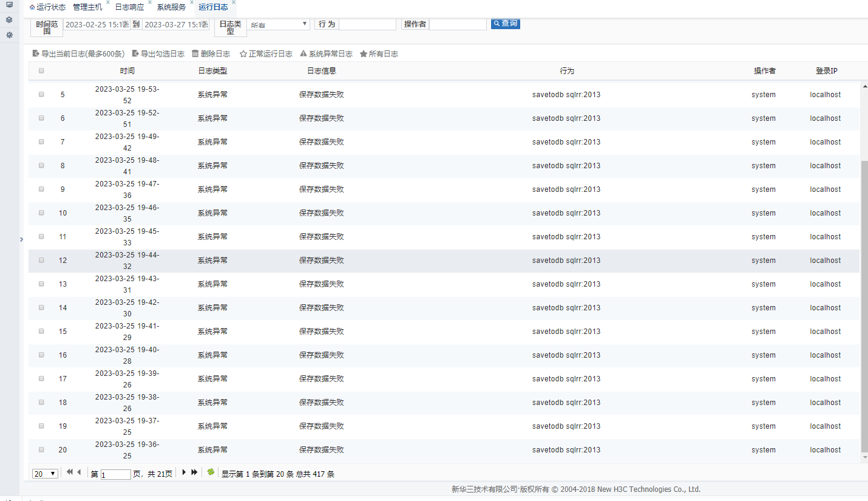Open the gear settings icon in sidebar
Image resolution: width=868 pixels, height=501 pixels.
pyautogui.click(x=9, y=35)
